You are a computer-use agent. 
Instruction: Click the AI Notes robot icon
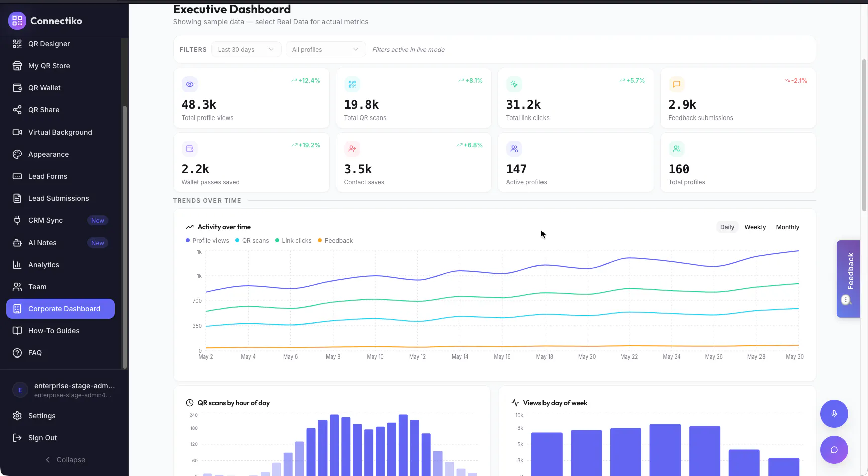[17, 243]
